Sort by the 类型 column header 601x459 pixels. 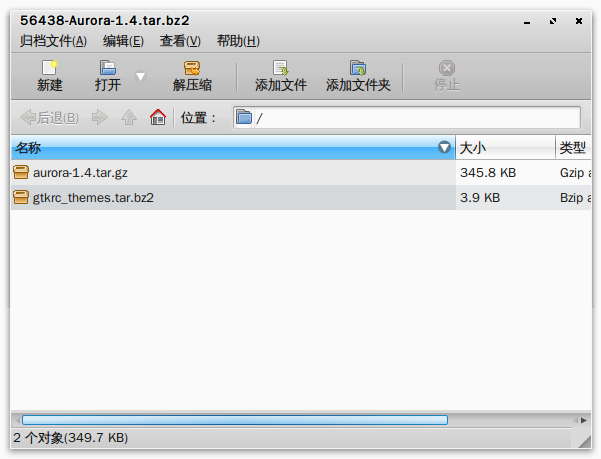point(573,148)
